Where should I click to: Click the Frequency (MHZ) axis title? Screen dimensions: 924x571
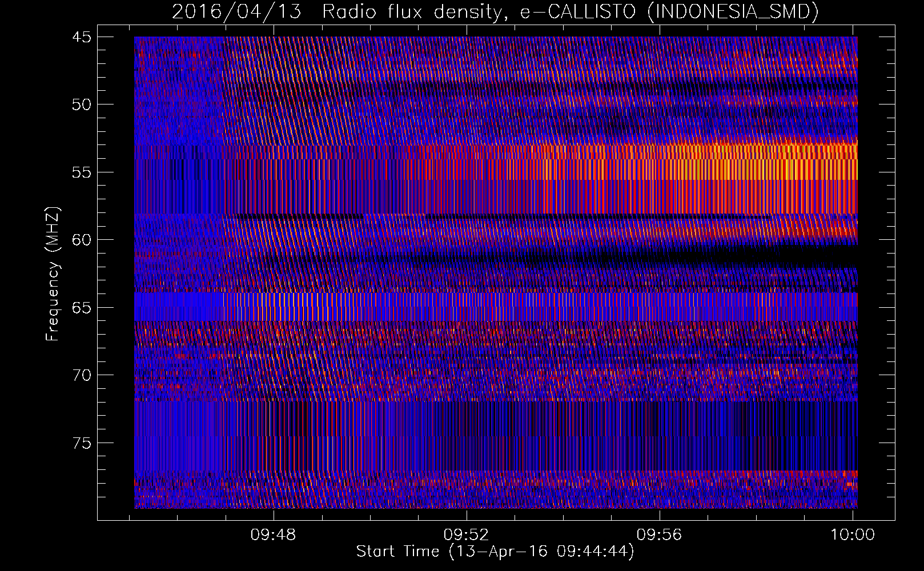pyautogui.click(x=53, y=274)
